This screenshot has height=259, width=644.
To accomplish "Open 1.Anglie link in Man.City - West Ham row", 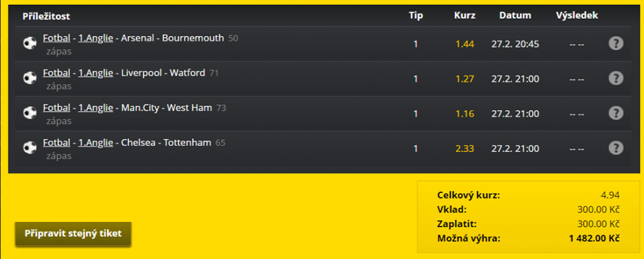I will coord(96,107).
